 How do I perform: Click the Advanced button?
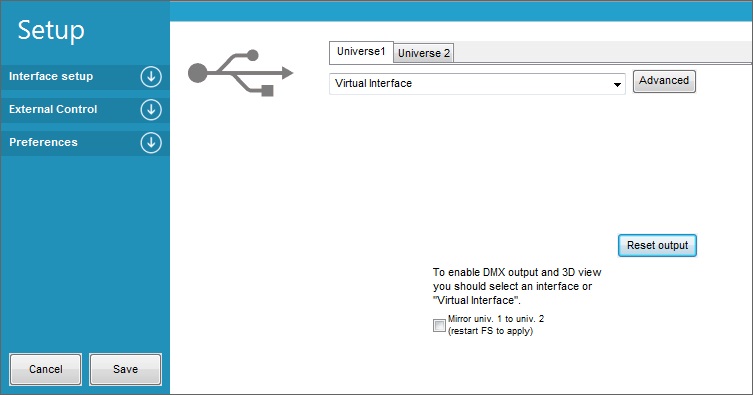(x=664, y=81)
